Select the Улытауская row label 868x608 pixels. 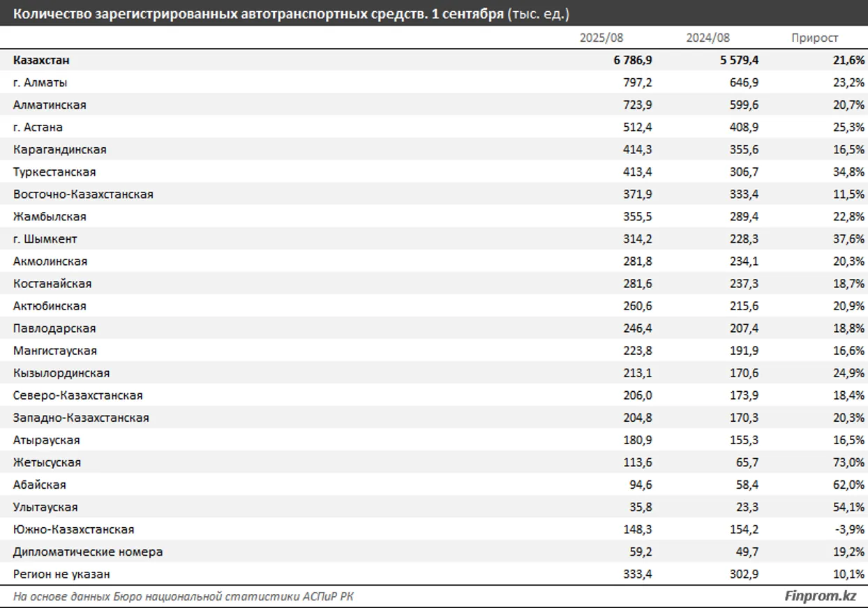[45, 507]
